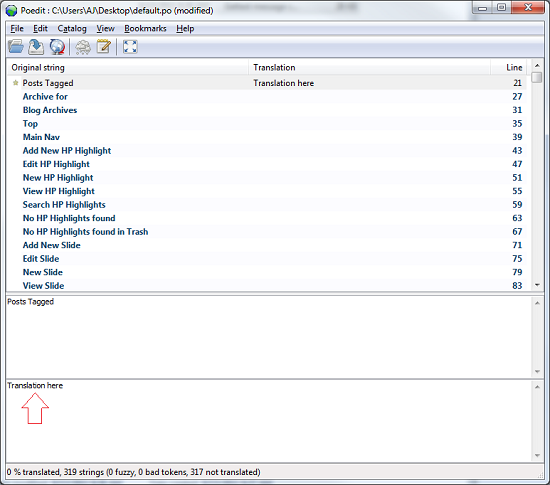Save catalog using the toolbar icon

(x=36, y=47)
